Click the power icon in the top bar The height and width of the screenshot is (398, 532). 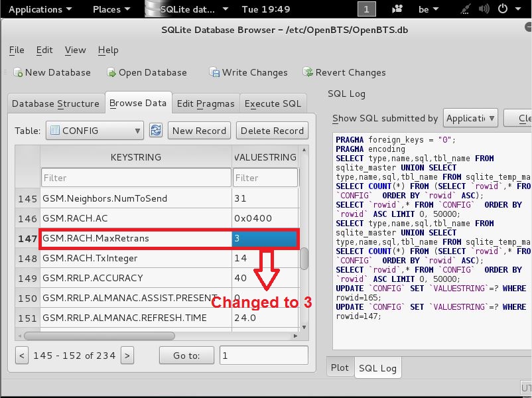point(503,9)
